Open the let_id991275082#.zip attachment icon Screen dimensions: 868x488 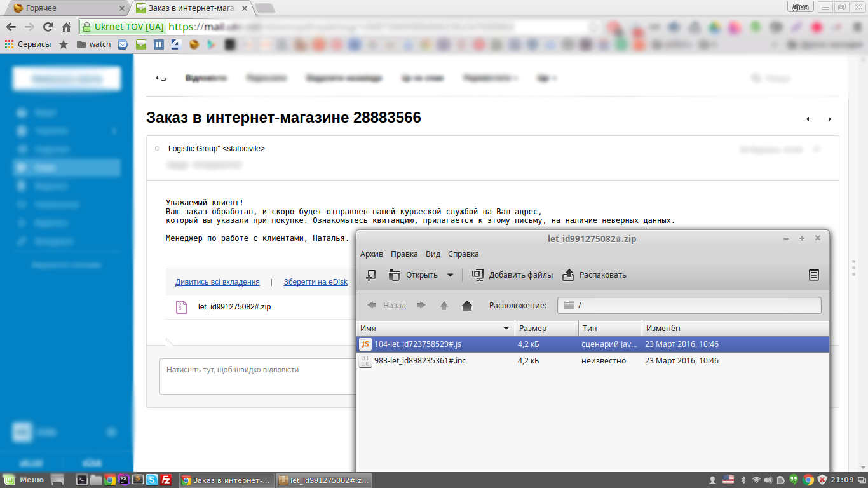(182, 307)
